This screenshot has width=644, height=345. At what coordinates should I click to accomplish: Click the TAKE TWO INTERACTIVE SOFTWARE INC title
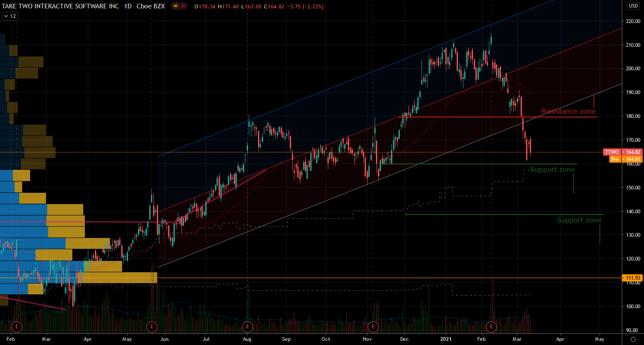point(60,6)
